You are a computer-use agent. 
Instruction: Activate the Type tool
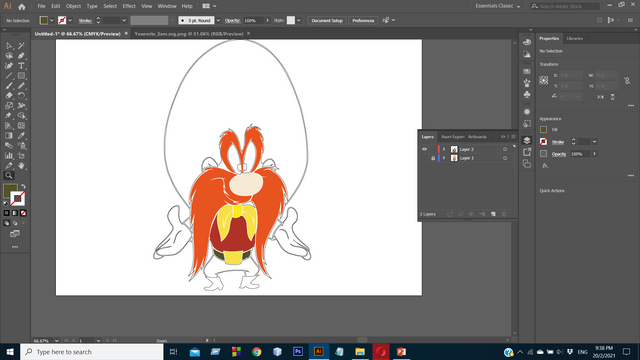(21, 66)
